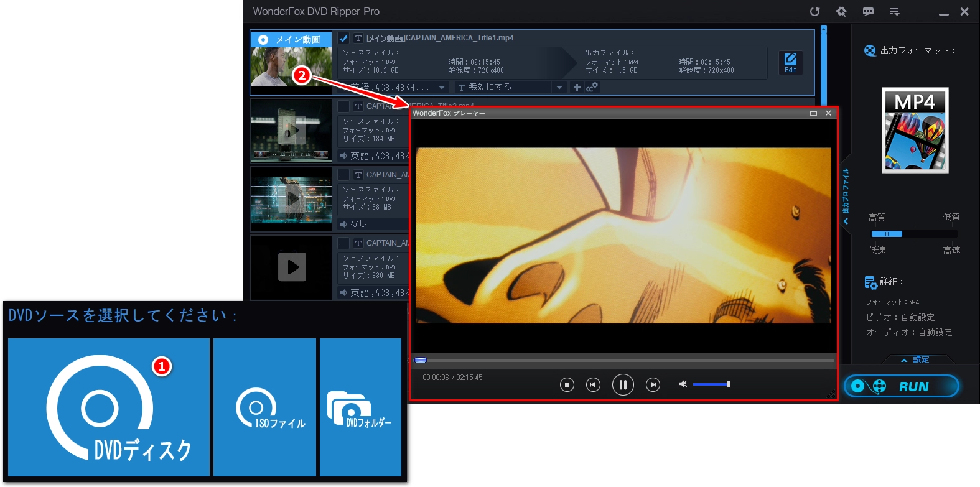Close the WonderFox player window

(x=828, y=113)
